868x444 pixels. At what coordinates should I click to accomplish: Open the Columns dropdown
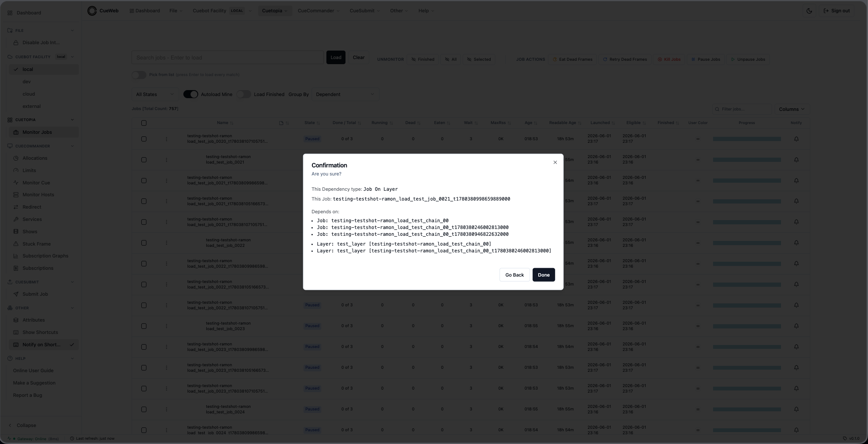tap(791, 109)
